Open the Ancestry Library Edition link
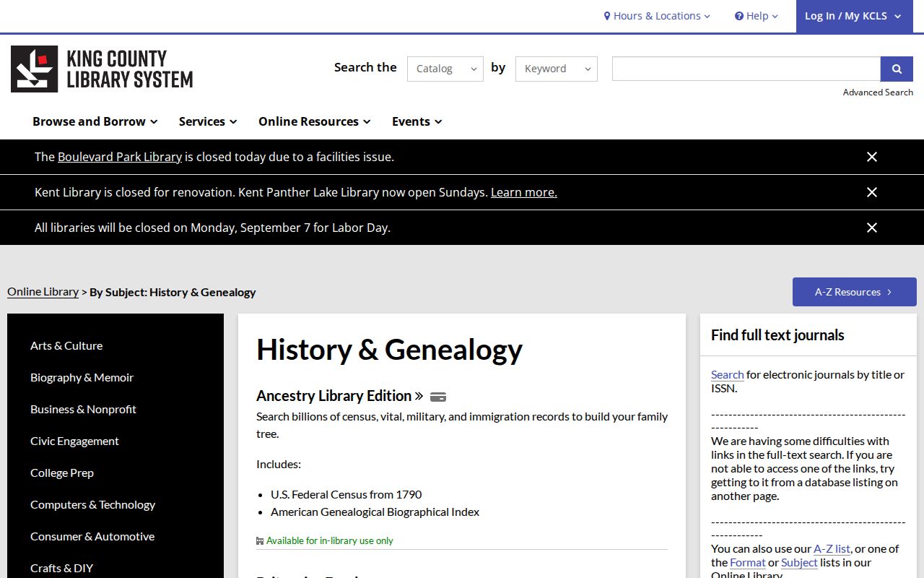Image resolution: width=924 pixels, height=578 pixels. click(340, 396)
